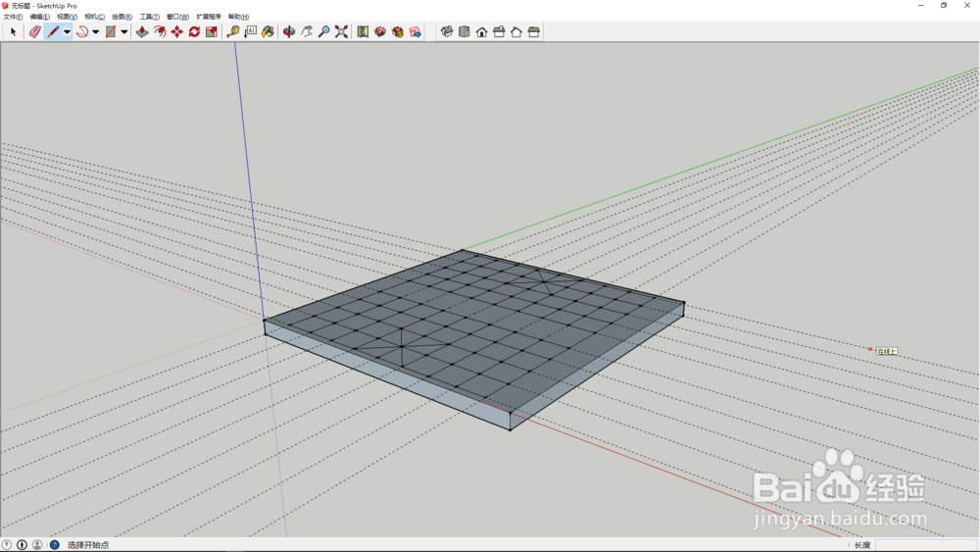Switch to Left view
This screenshot has width=980, height=552.
click(534, 32)
